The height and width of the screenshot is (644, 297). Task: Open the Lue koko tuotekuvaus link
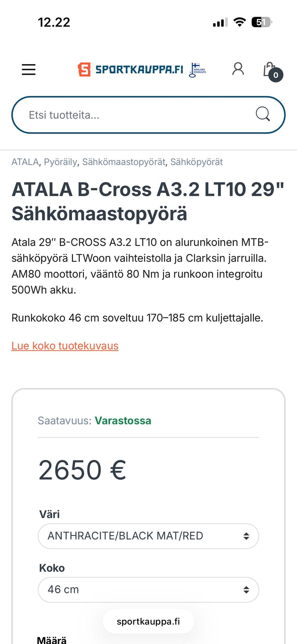tap(65, 346)
